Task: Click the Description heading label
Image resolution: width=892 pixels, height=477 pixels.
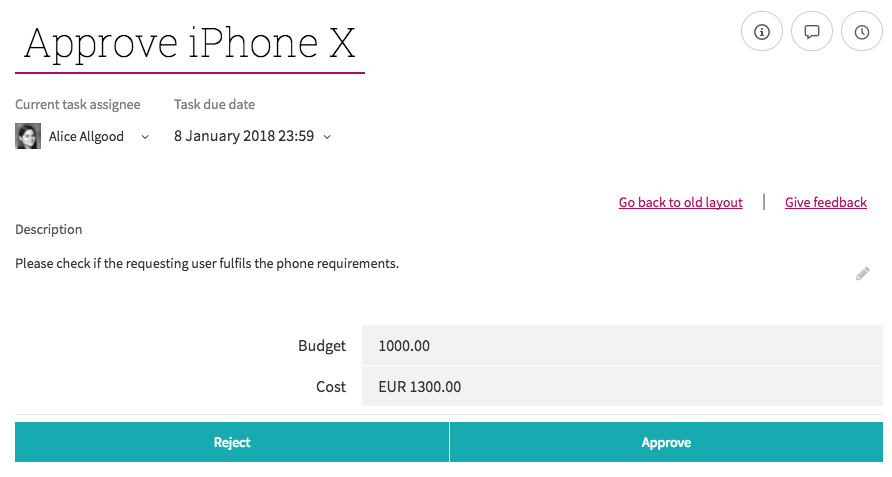Action: pos(48,229)
